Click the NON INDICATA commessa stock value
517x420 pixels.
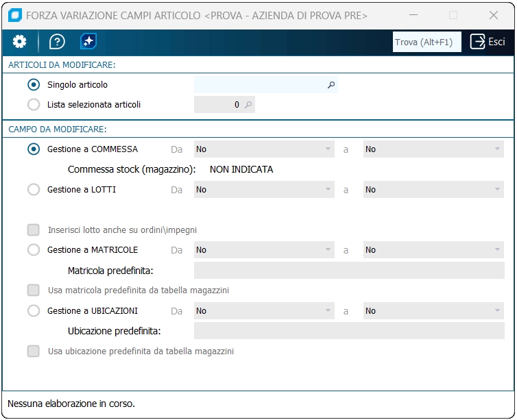point(241,169)
